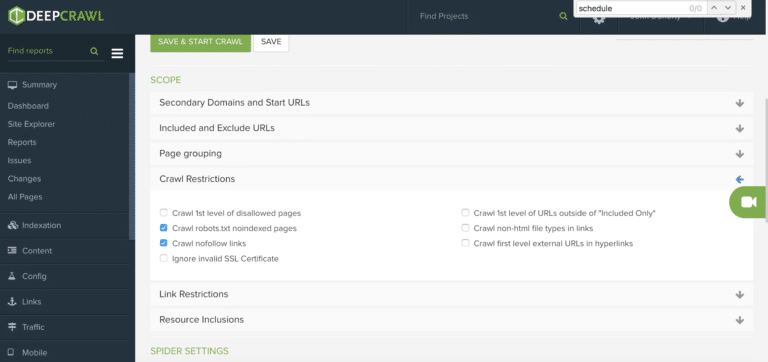Viewport: 768px width, 362px height.
Task: Check Crawl first level external URLs
Action: 465,243
